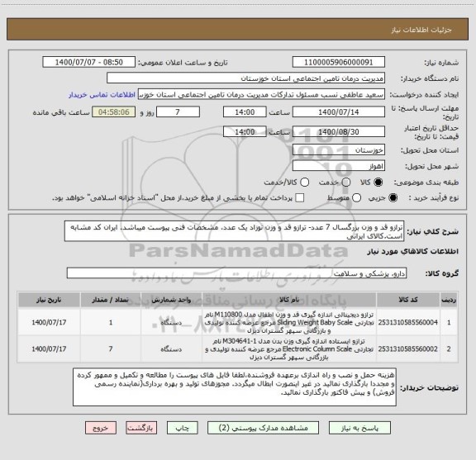The image size is (476, 460).
Task: Click the جزئیات اطلاعات نیاز header title
Action: 421,30
